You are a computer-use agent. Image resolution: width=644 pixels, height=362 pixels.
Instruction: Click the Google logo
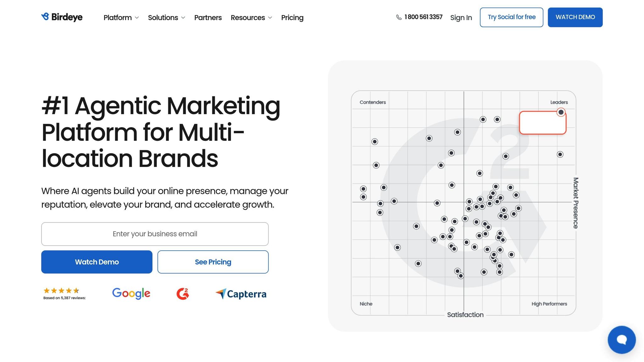(131, 293)
